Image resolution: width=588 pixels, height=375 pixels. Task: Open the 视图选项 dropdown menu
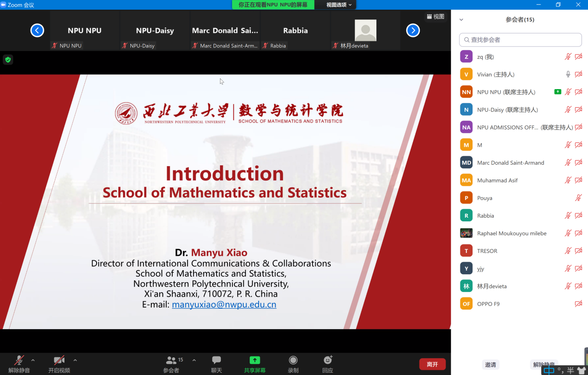tap(339, 5)
